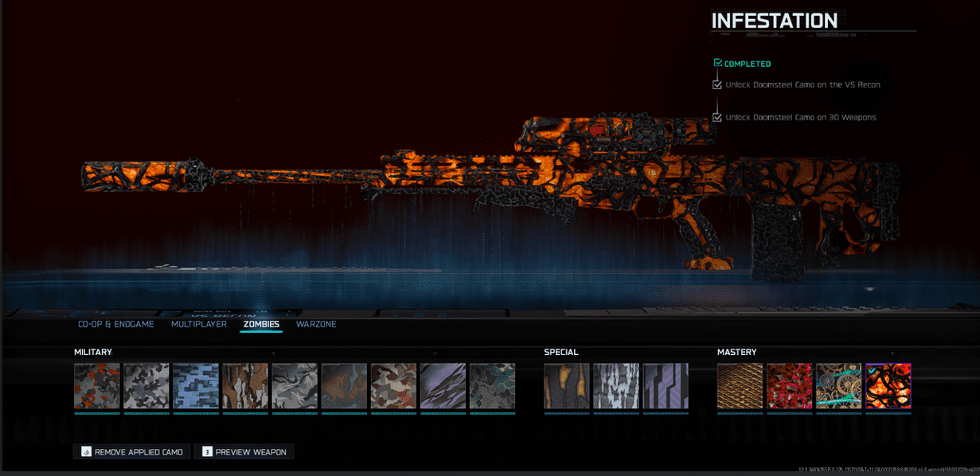Select the purple circuit-line Special camo

(x=666, y=386)
